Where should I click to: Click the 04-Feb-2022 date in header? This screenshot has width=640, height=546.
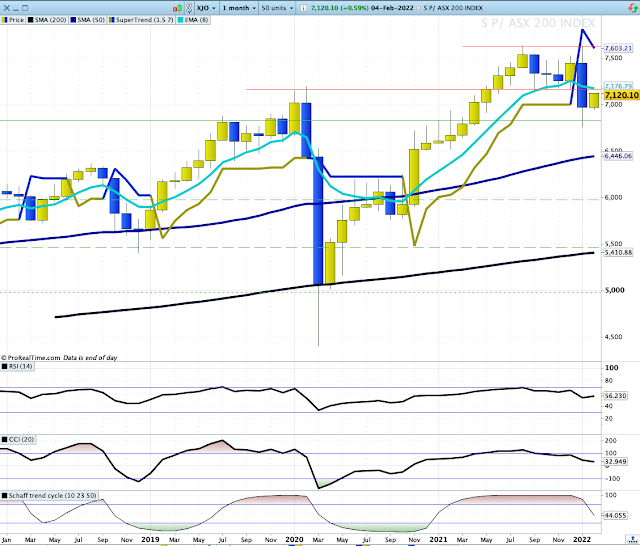tap(392, 8)
